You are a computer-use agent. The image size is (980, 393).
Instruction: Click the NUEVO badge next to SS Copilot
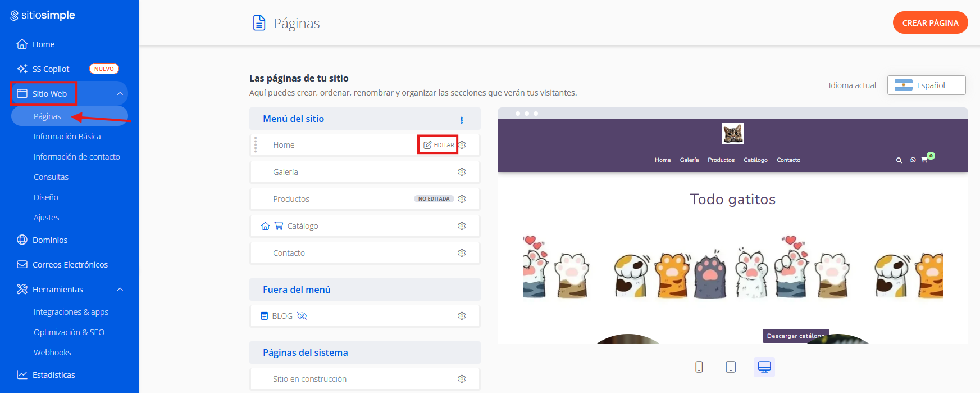104,69
